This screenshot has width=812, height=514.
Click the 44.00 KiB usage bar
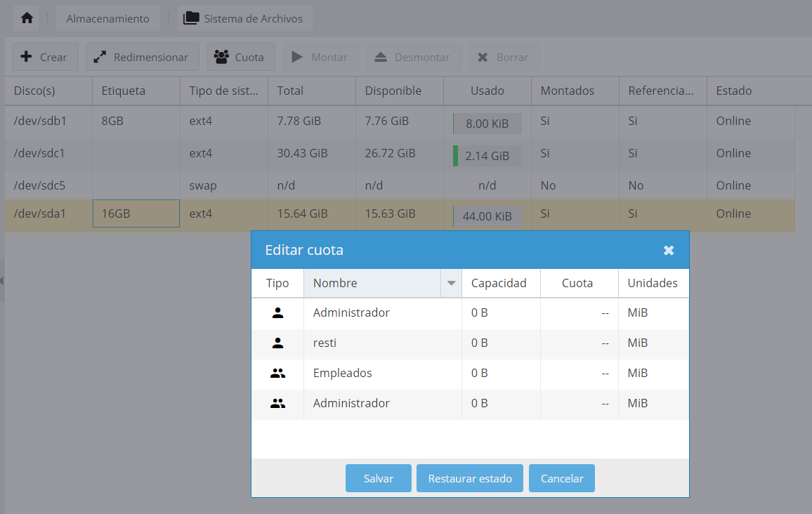[x=487, y=216]
